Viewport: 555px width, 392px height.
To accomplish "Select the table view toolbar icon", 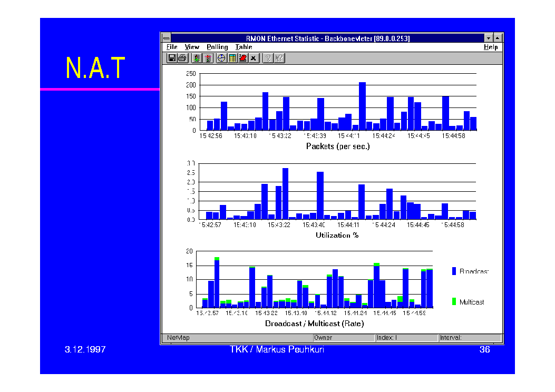I will (232, 58).
